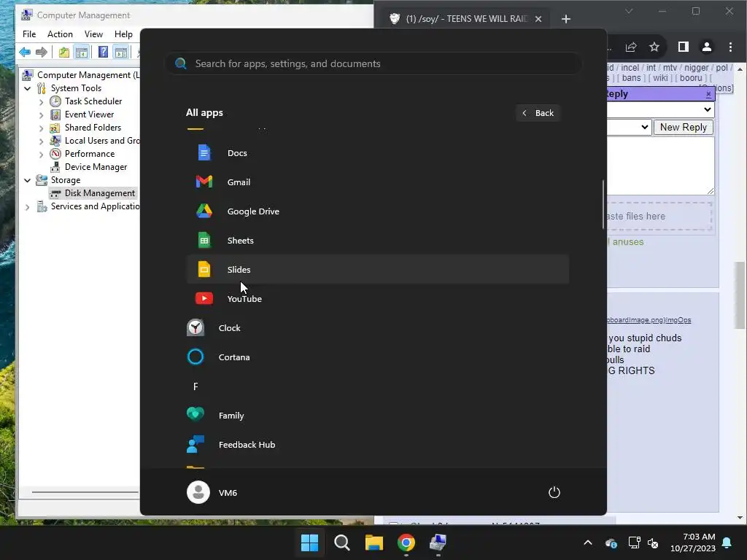Bookmark this page with star icon

(x=654, y=47)
